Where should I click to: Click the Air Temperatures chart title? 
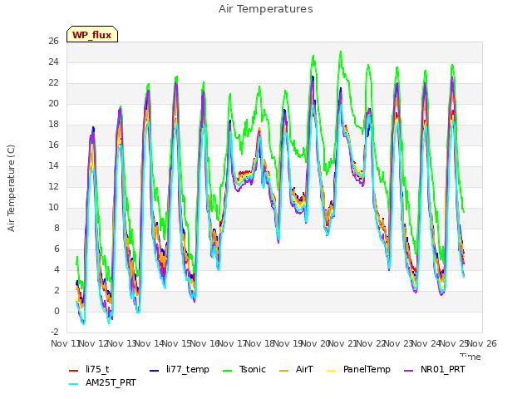pos(266,9)
